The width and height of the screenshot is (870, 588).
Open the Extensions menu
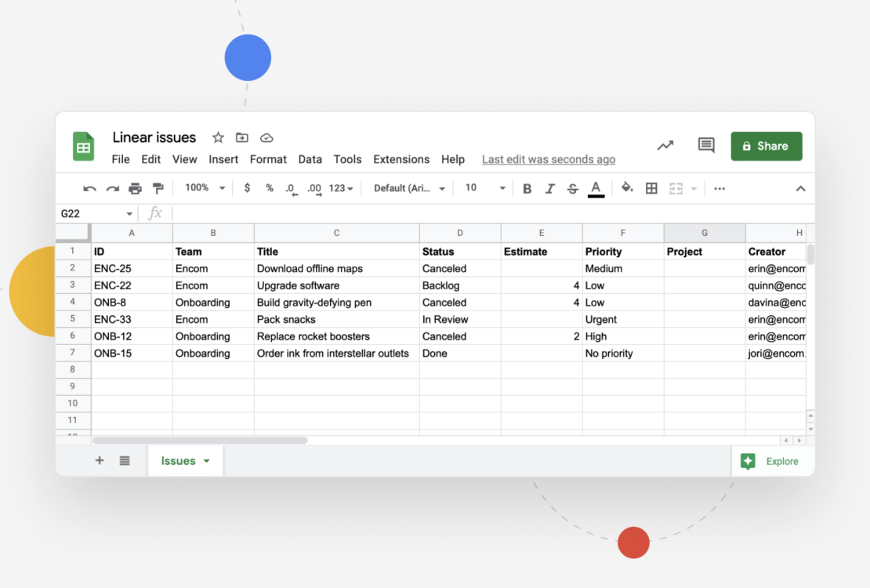tap(401, 159)
